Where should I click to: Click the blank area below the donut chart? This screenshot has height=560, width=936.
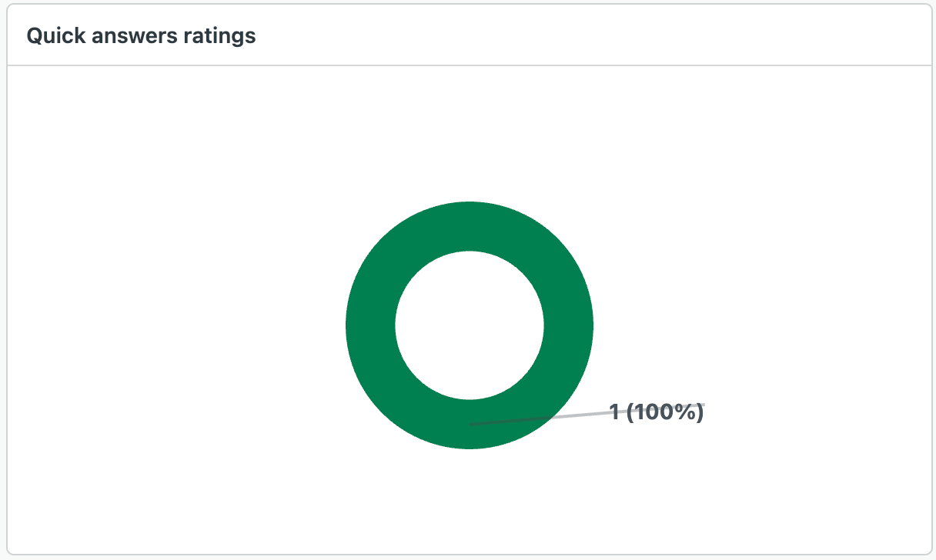pos(470,500)
